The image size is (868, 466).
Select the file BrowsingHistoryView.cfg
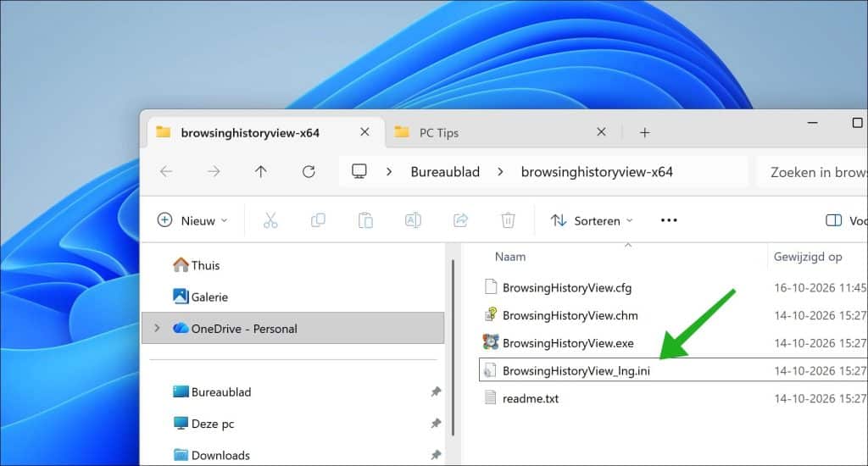[x=567, y=288]
